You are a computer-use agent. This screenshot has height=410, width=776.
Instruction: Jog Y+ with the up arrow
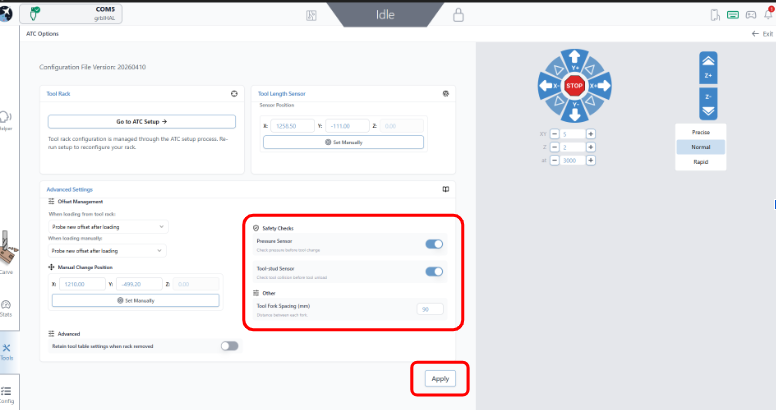point(574,59)
